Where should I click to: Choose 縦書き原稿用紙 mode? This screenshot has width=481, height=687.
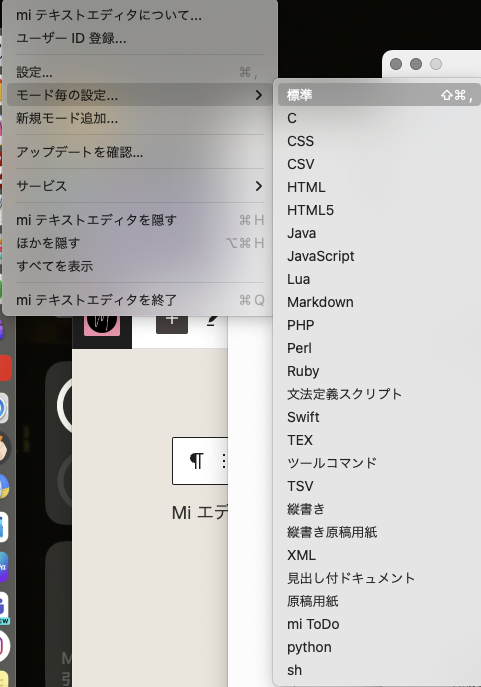click(379, 532)
